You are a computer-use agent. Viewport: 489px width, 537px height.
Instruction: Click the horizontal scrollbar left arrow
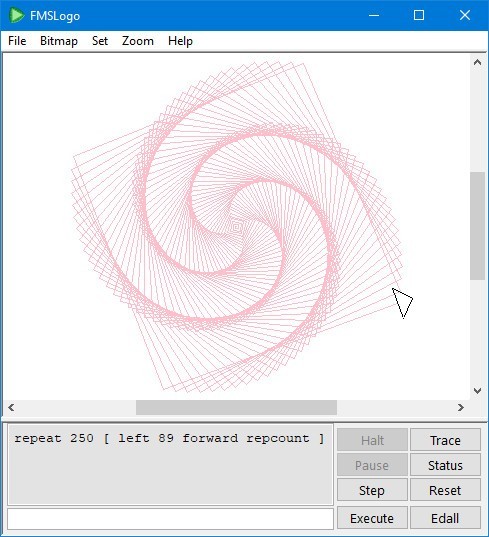pos(11,408)
